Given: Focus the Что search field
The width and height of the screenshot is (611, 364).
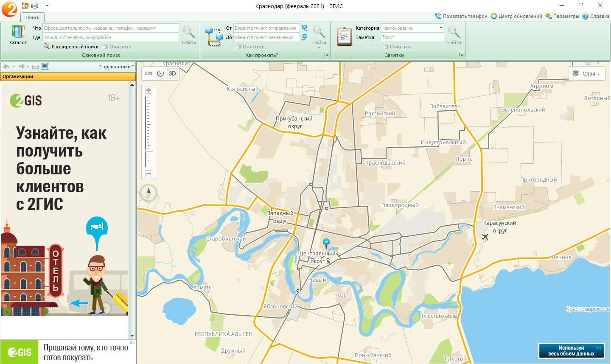Looking at the screenshot, I should 111,28.
